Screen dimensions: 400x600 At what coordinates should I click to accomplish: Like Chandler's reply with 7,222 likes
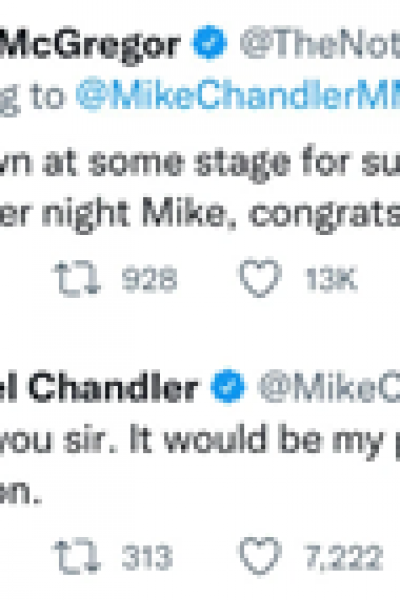point(260,555)
